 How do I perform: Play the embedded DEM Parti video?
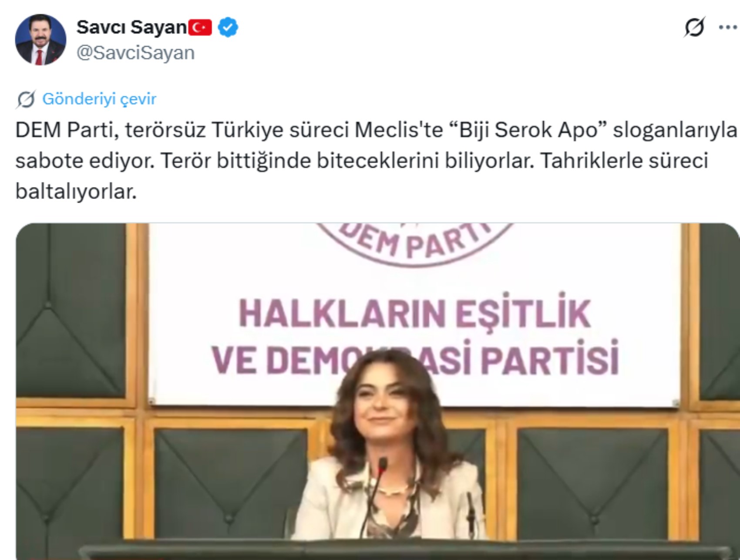coord(377,391)
